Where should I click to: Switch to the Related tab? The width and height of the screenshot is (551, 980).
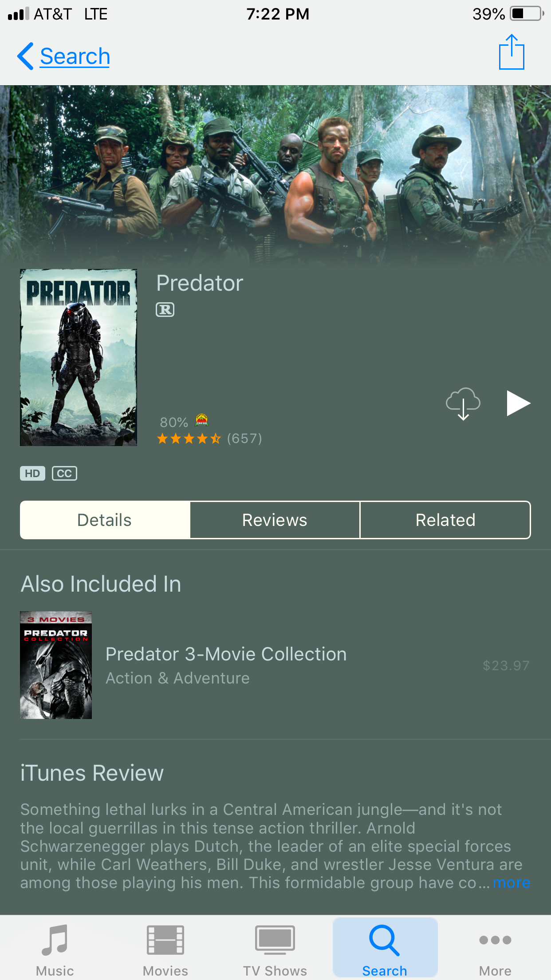(445, 520)
